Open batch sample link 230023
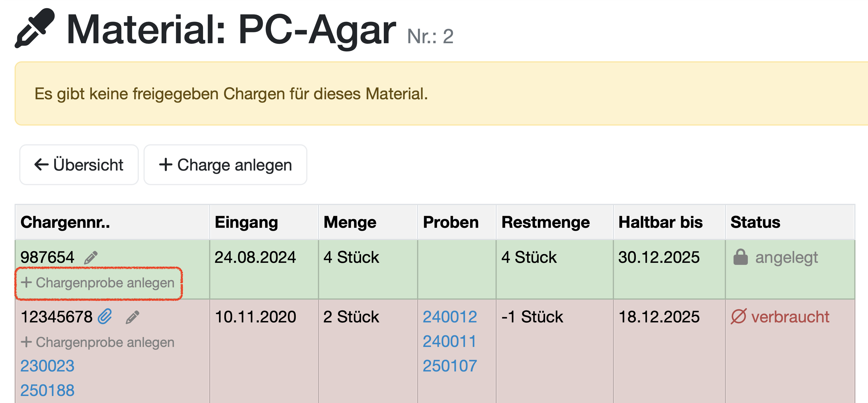Screen dimensions: 868x403 tap(48, 366)
